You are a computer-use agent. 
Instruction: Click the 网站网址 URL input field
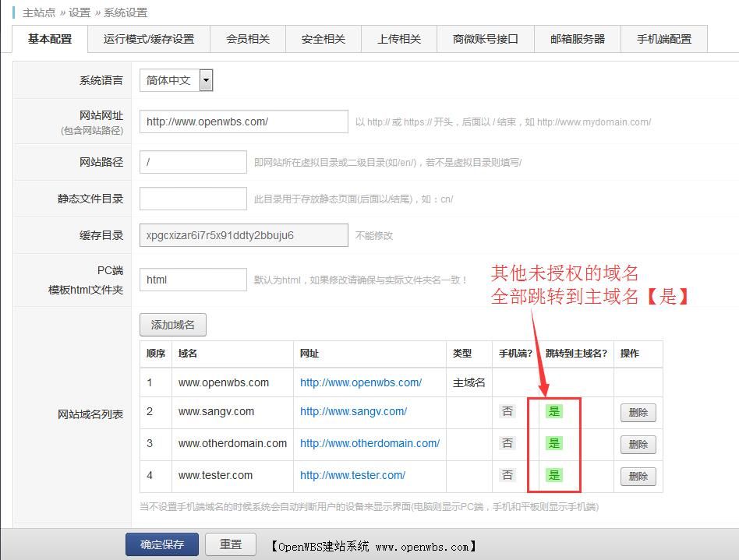point(242,122)
